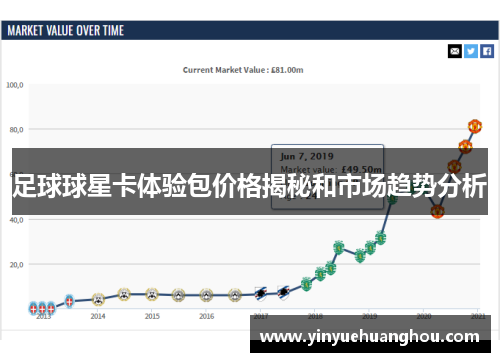Image resolution: width=500 pixels, height=362 pixels.
Task: Click the first Novara crest at 2013
Action: 33,309
